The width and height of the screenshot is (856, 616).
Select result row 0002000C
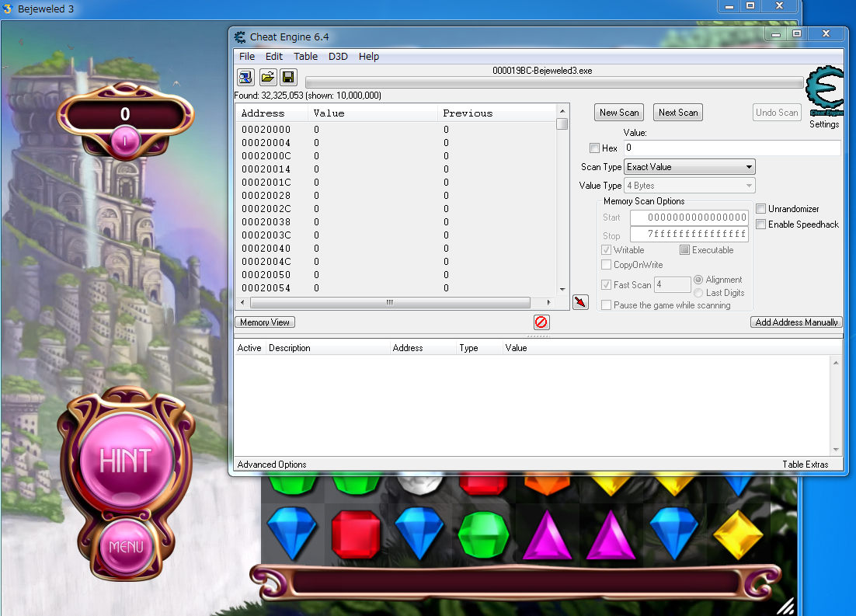(396, 155)
